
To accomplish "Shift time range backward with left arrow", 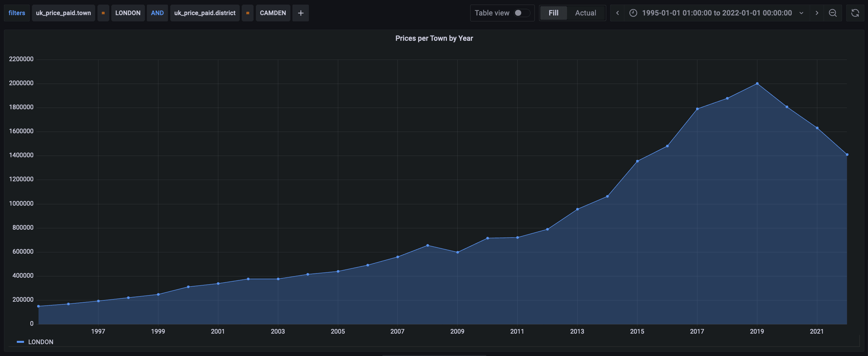I will pyautogui.click(x=617, y=13).
